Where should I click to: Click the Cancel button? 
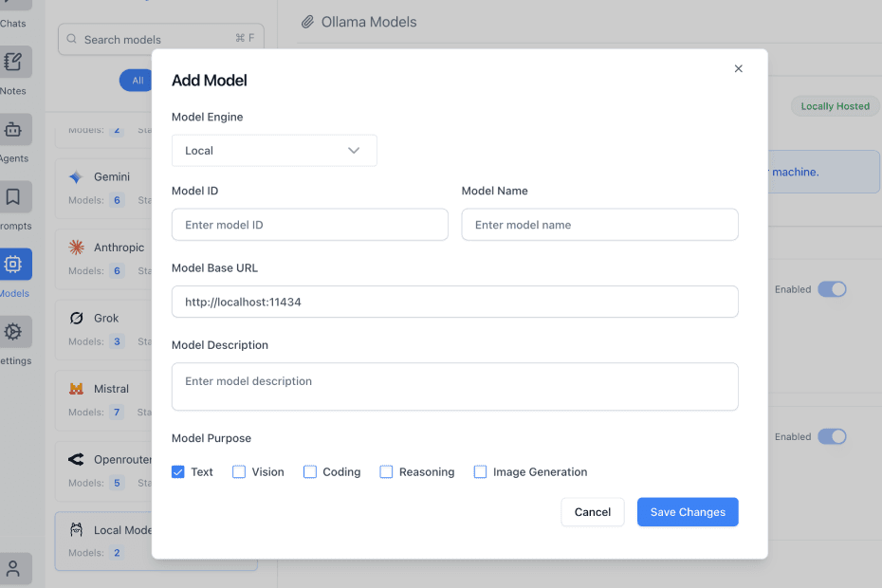tap(592, 512)
